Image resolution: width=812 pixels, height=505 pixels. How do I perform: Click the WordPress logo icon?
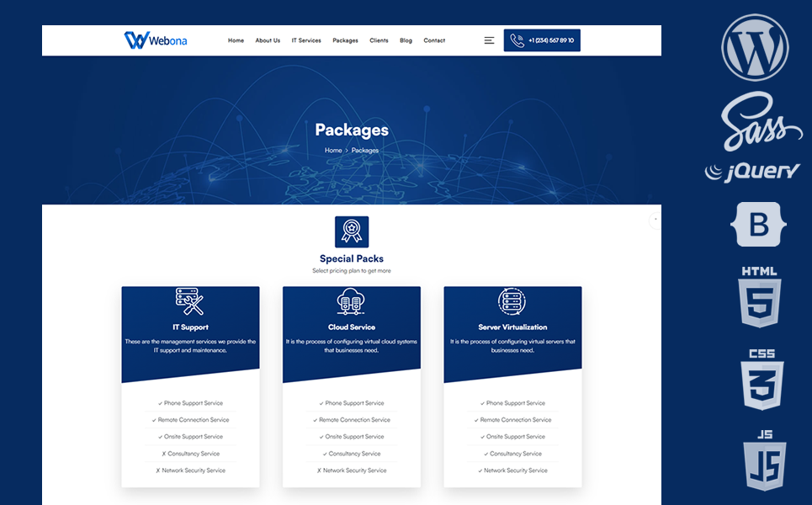point(755,47)
